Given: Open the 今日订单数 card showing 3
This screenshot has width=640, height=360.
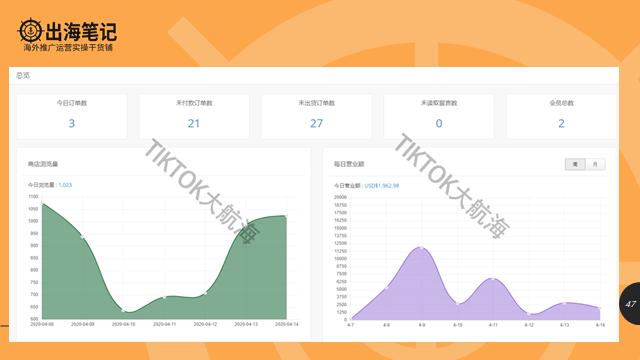Looking at the screenshot, I should (71, 116).
